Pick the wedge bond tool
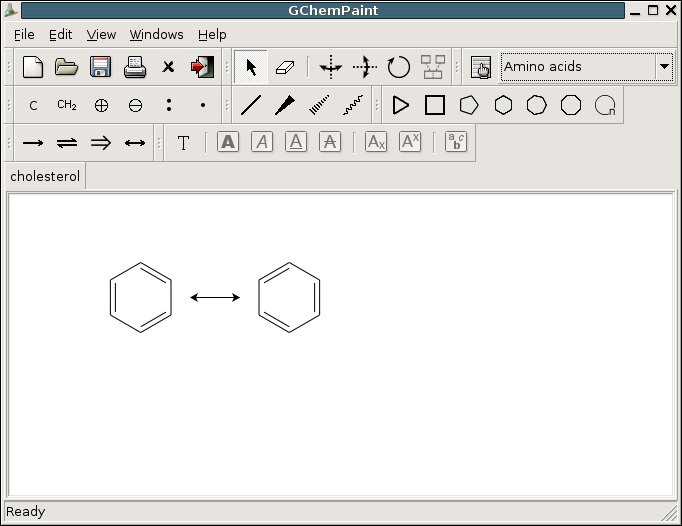 285,105
